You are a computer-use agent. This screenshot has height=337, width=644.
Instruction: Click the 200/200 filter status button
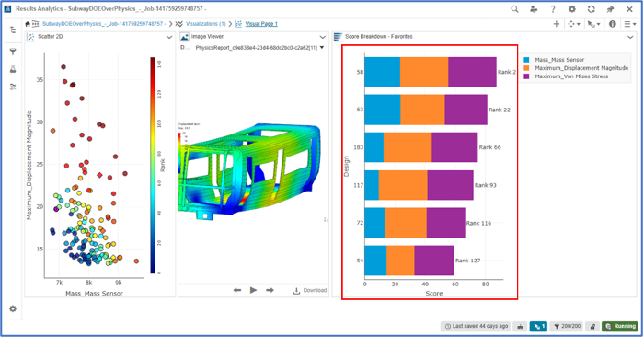coord(567,326)
